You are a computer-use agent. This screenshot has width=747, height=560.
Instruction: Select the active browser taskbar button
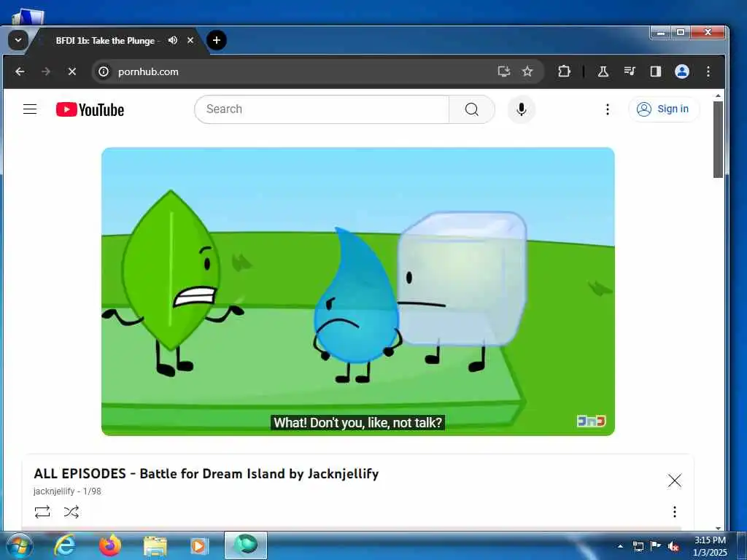tap(245, 545)
